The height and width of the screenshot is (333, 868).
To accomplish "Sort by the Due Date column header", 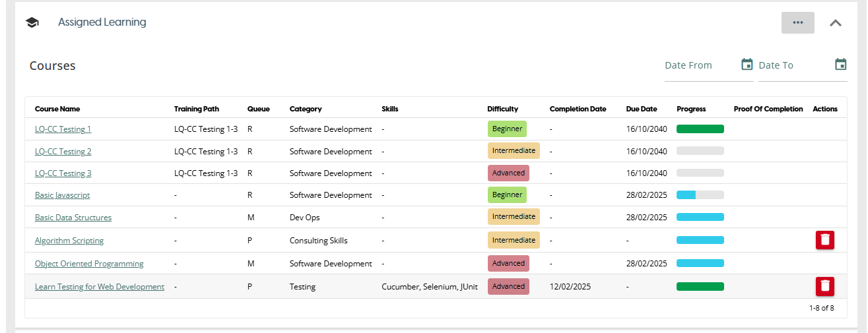I will (641, 109).
